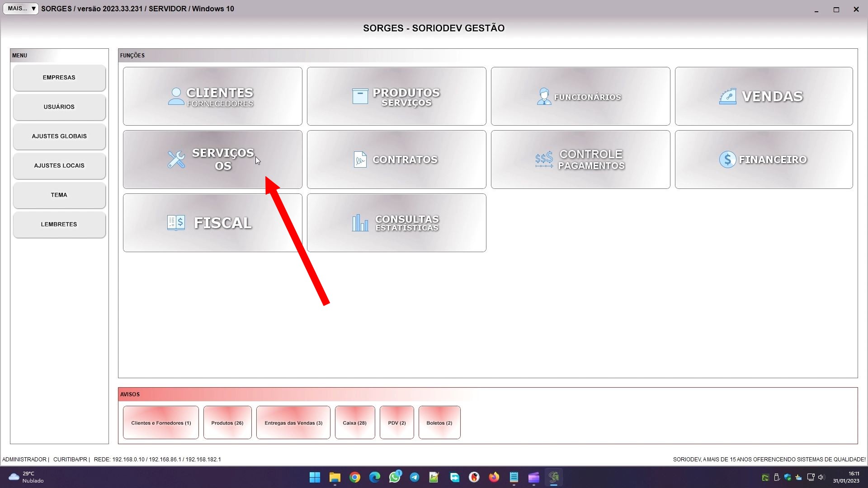Open the PDV (2) notice
Screen dimensions: 868x488
point(397,423)
